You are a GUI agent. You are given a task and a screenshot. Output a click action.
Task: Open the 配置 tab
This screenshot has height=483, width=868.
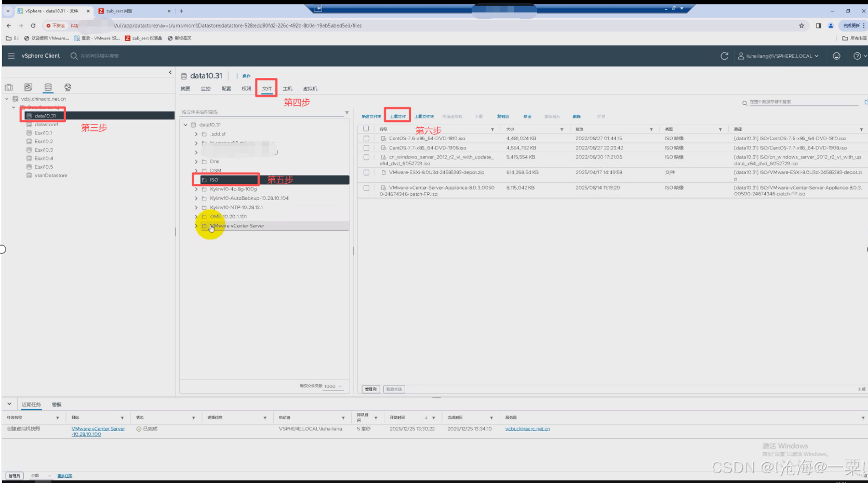[226, 89]
